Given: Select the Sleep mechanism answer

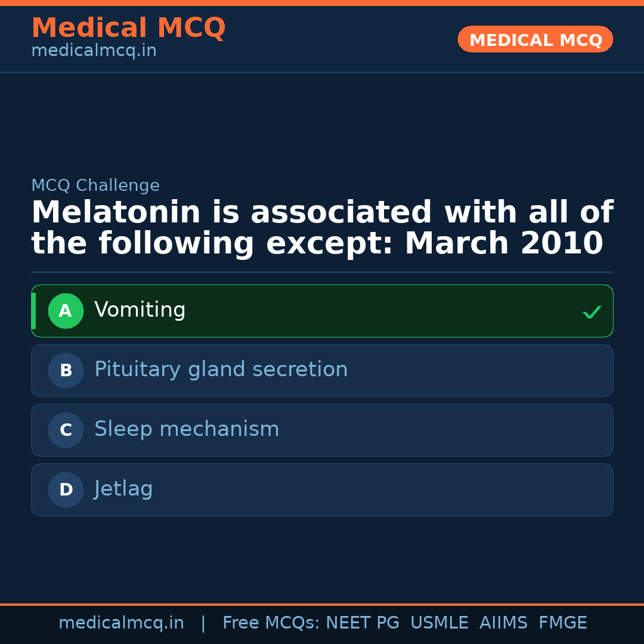Looking at the screenshot, I should pos(187,429).
